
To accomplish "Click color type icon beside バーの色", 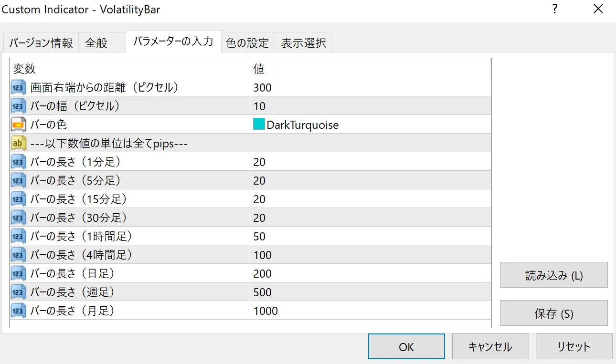I will pos(18,125).
